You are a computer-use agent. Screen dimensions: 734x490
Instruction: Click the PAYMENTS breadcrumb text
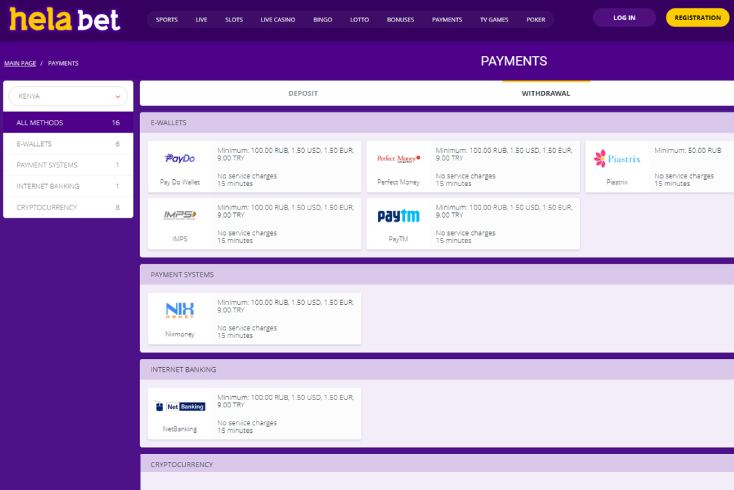63,63
